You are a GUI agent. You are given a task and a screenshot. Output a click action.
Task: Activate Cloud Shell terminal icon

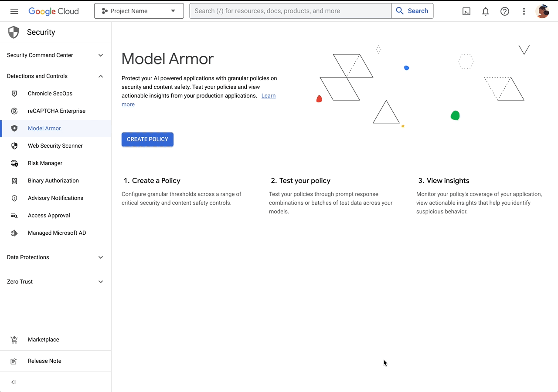(x=466, y=11)
